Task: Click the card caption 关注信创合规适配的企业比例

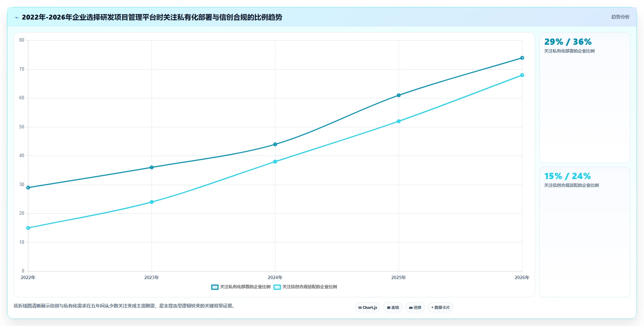Action: (571, 185)
